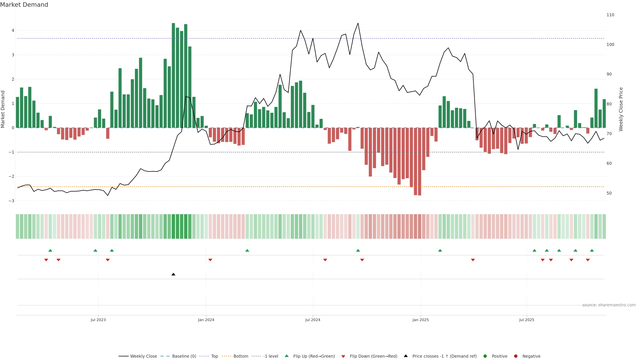Click the Jul 2024 x-axis label

coord(312,320)
